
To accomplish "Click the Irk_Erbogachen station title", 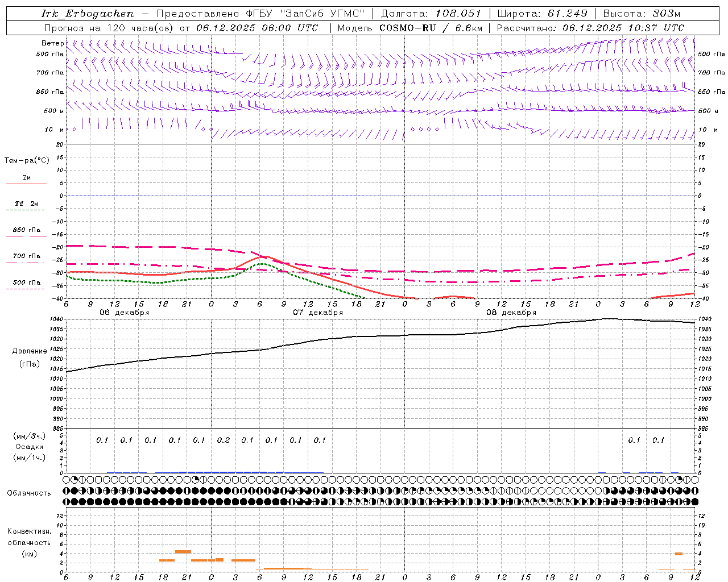I will 88,14.
